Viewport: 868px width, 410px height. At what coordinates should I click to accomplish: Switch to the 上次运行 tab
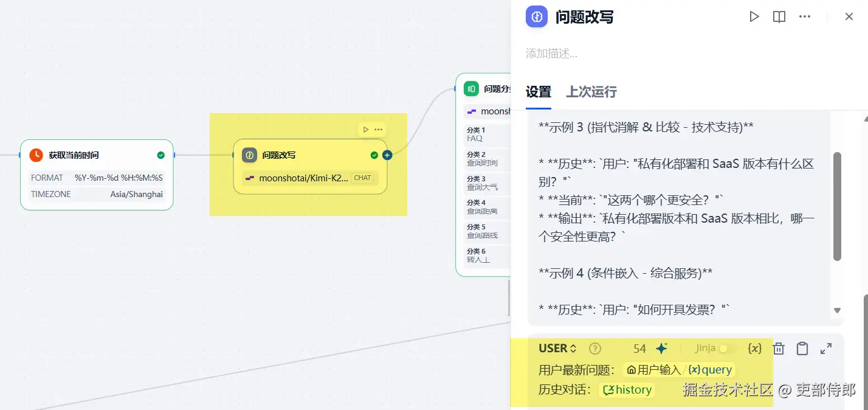tap(591, 92)
